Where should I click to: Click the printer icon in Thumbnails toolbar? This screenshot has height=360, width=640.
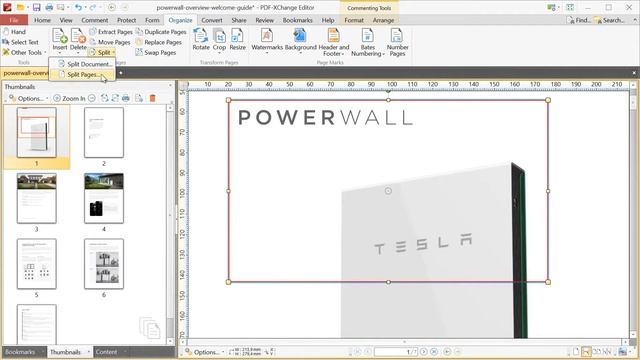pos(126,98)
